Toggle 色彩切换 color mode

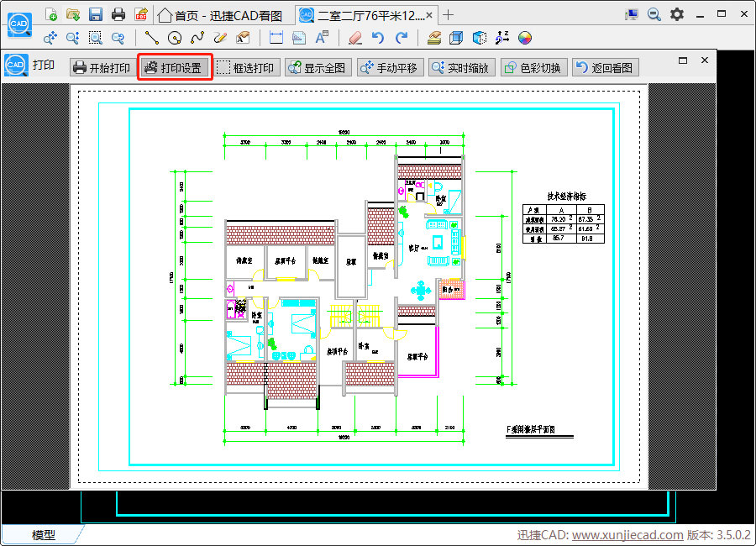[534, 68]
